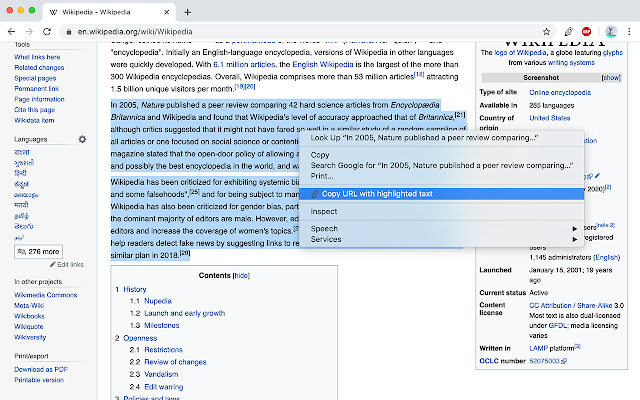Viewport: 640px width, 400px height.
Task: Bookmark this page with the star icon
Action: [x=546, y=31]
